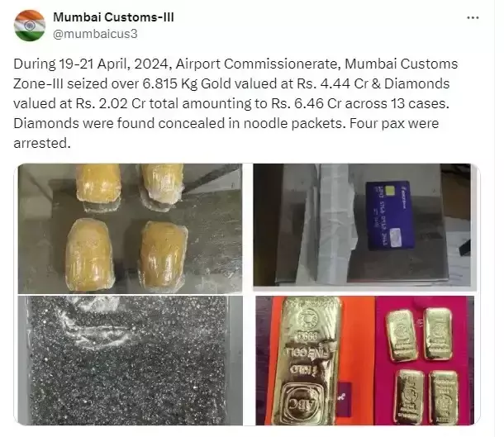This screenshot has width=504, height=437.
Task: Click the large ABC-stamped gold bar
Action: point(307,360)
